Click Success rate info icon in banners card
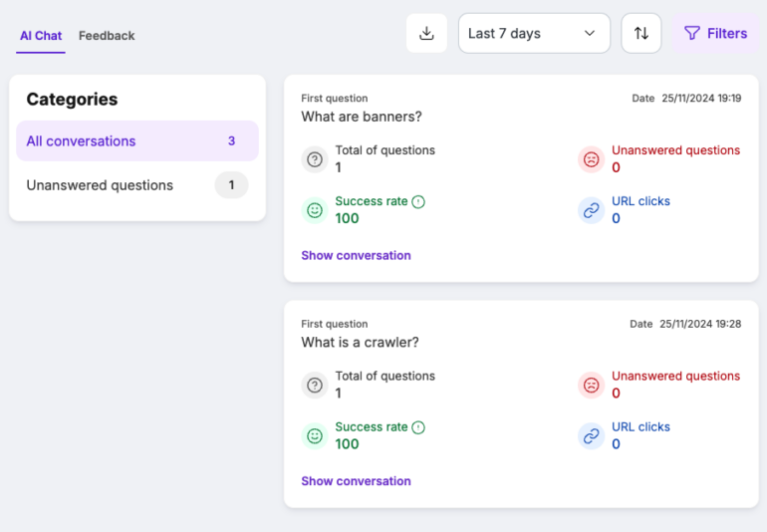 [418, 201]
